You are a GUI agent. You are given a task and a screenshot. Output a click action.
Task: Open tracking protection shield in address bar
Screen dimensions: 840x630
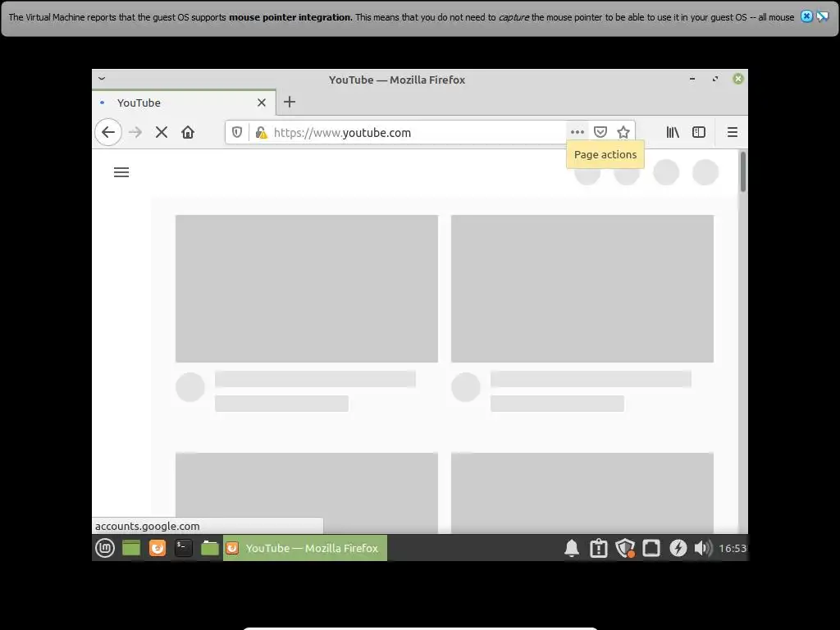(237, 132)
